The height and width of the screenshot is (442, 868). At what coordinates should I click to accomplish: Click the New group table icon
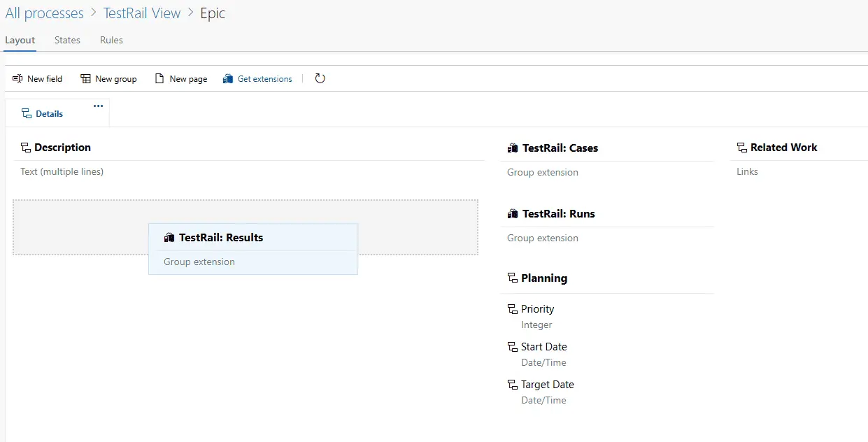click(85, 79)
